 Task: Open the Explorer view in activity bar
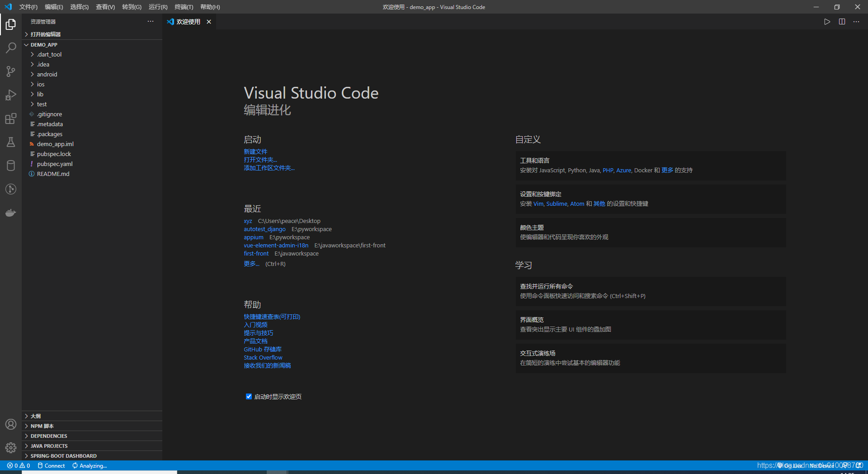11,24
